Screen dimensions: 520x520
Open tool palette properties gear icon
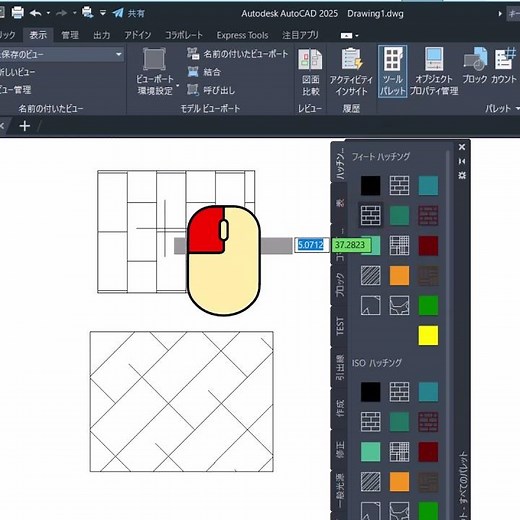pyautogui.click(x=462, y=175)
